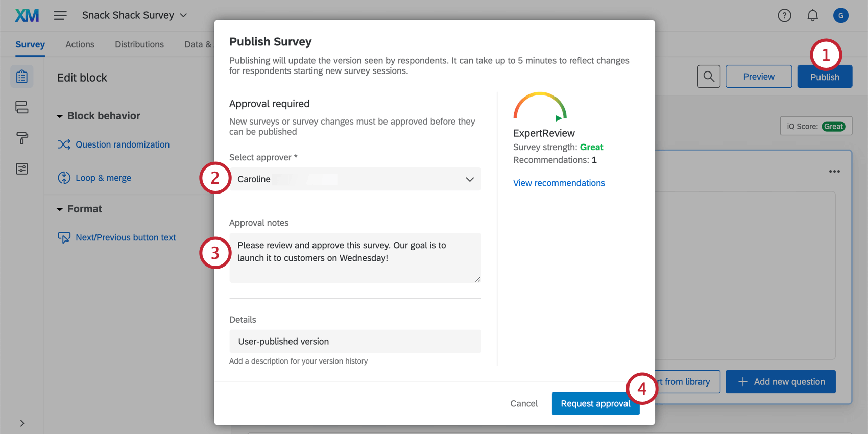Collapse the Format section
The image size is (868, 434).
60,209
